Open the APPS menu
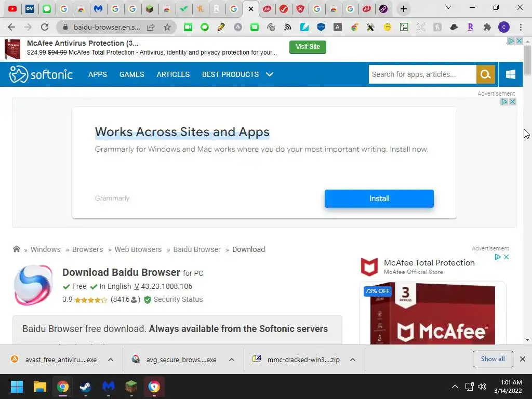The image size is (532, 399). 97,74
